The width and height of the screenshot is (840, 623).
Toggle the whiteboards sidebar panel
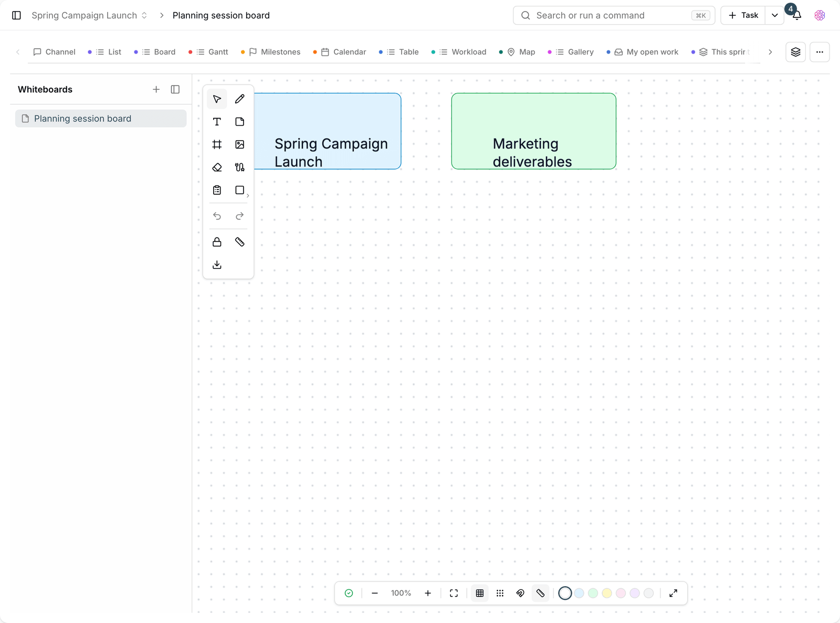(x=175, y=89)
